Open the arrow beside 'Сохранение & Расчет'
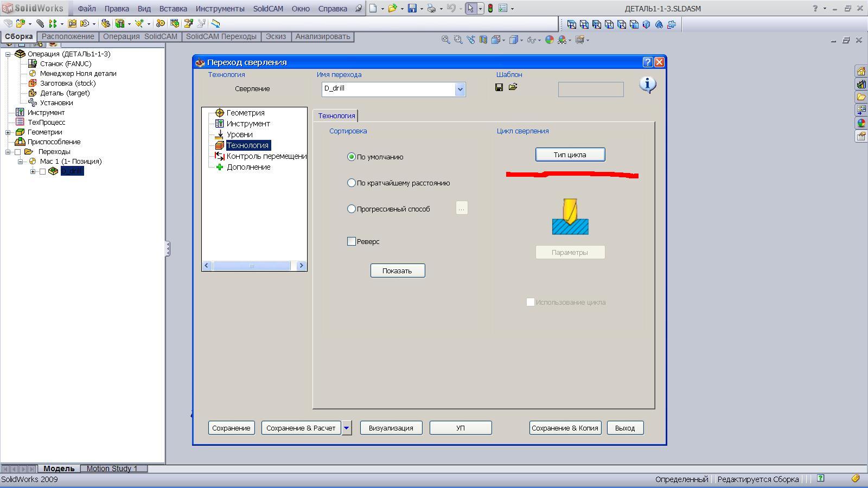 click(x=347, y=428)
